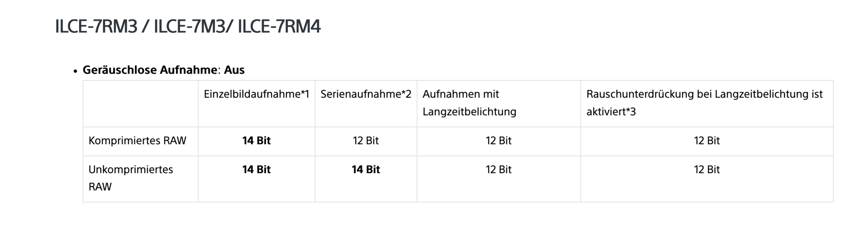Click 14 Bit for Unkomprimiertes RAW Serienaufnahme
The width and height of the screenshot is (868, 228).
[366, 170]
